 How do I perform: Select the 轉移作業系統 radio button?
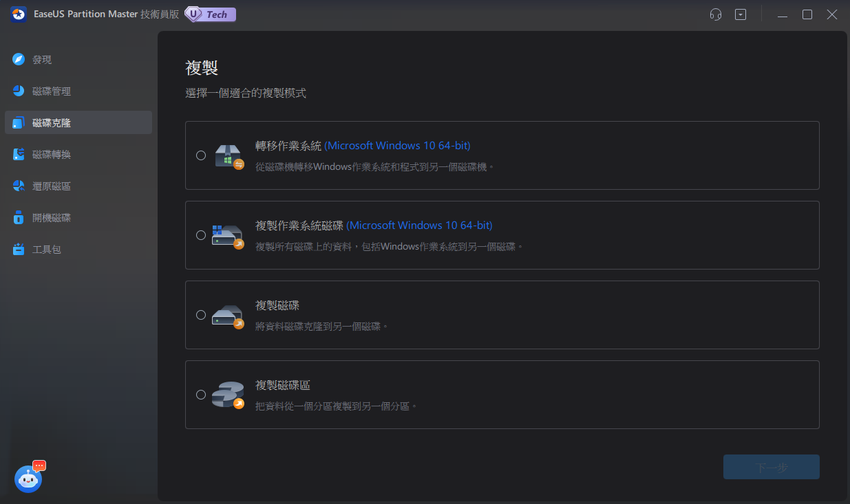click(201, 155)
